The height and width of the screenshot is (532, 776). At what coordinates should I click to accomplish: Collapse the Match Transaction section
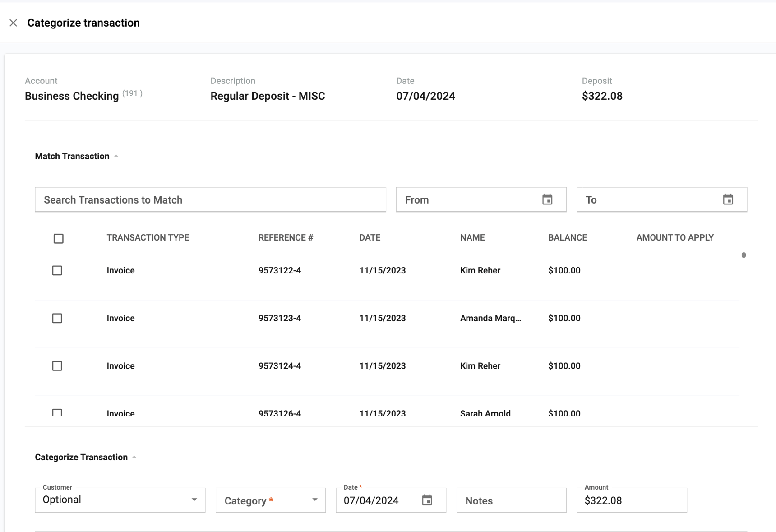pos(116,156)
